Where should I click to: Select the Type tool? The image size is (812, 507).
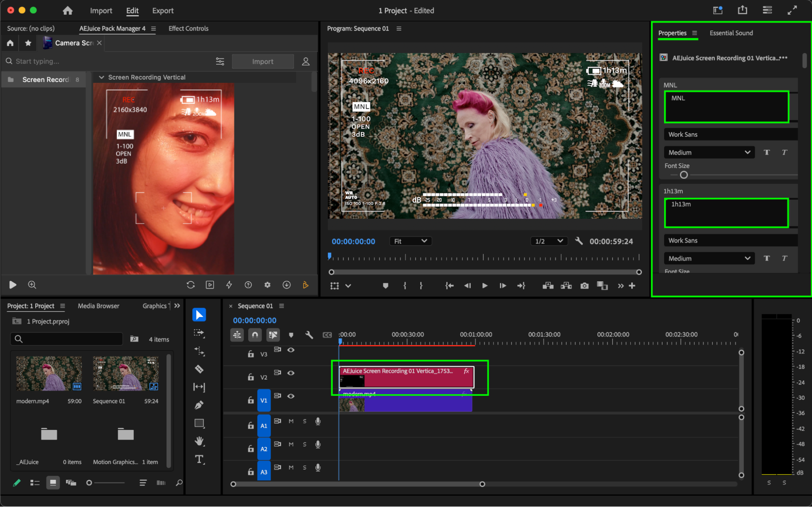[x=199, y=460]
